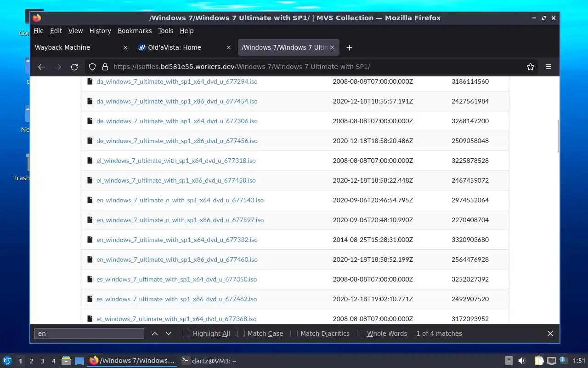
Task: Jump to the previous find match
Action: 155,333
